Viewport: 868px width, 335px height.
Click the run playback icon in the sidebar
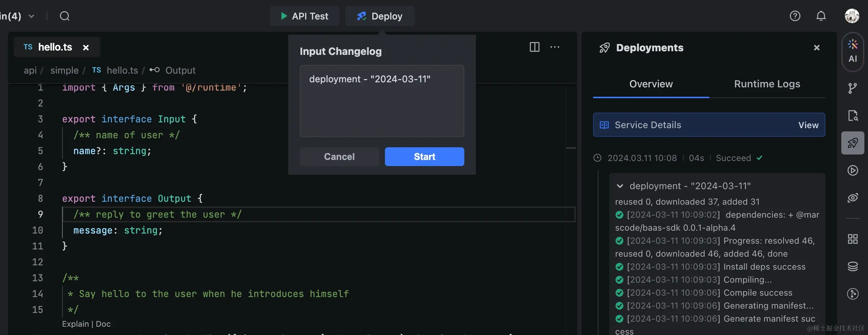852,170
